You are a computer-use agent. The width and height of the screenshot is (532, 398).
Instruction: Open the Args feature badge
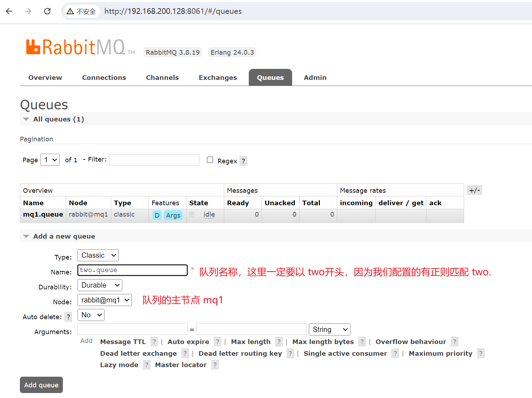pyautogui.click(x=173, y=215)
